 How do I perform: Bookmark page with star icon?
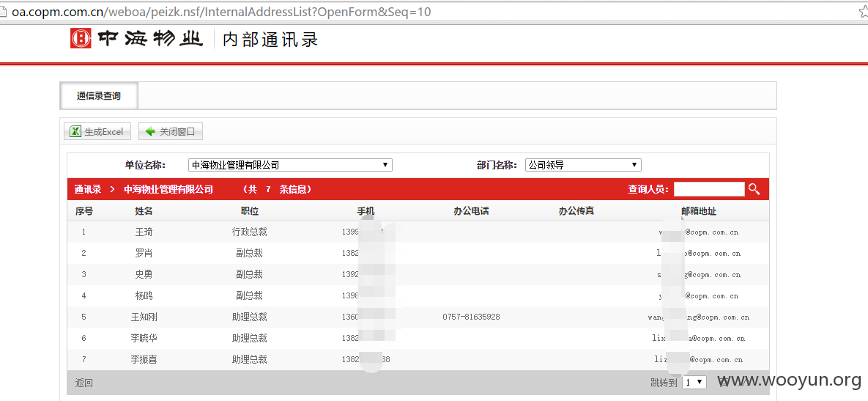click(863, 11)
